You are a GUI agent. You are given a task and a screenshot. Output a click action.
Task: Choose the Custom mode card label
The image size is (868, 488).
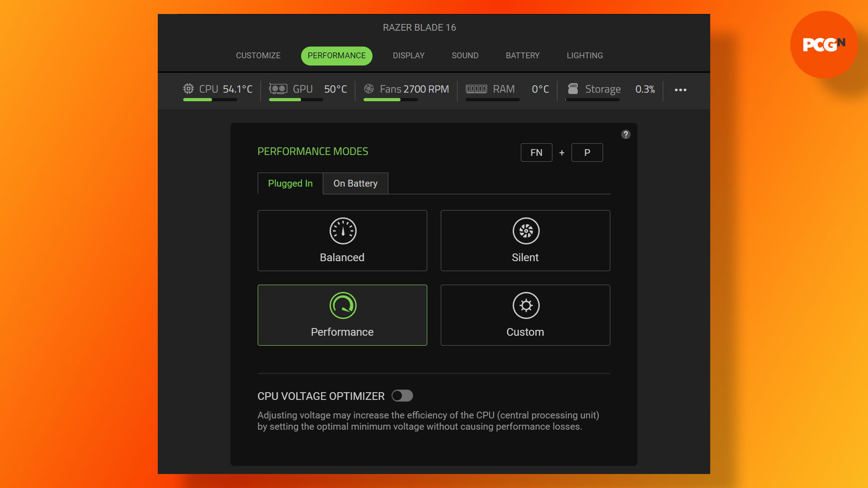coord(525,332)
